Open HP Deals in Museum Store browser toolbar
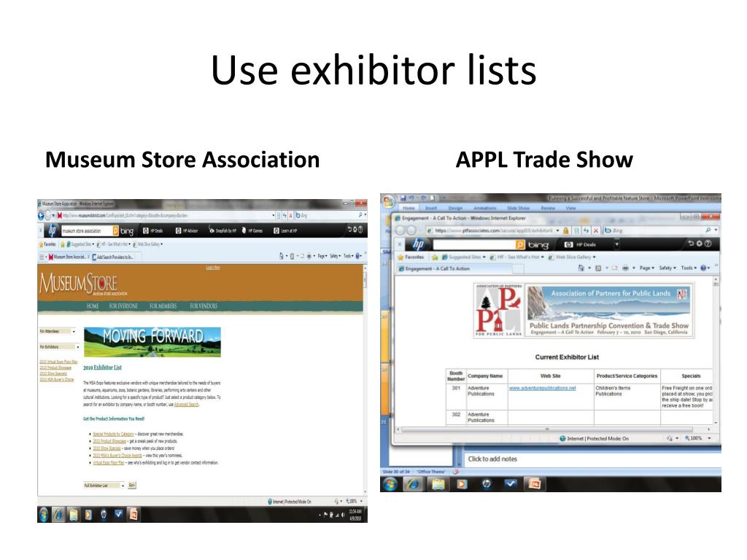This screenshot has width=747, height=560. 153,231
